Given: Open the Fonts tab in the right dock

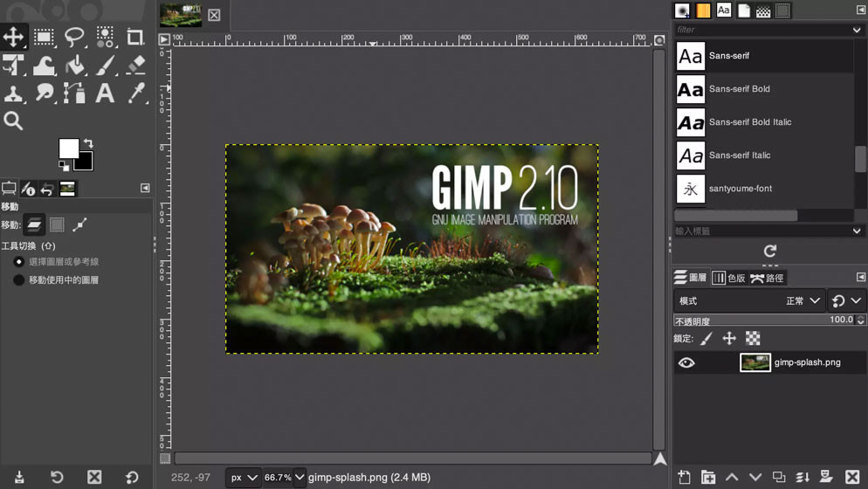Looking at the screenshot, I should [x=724, y=10].
